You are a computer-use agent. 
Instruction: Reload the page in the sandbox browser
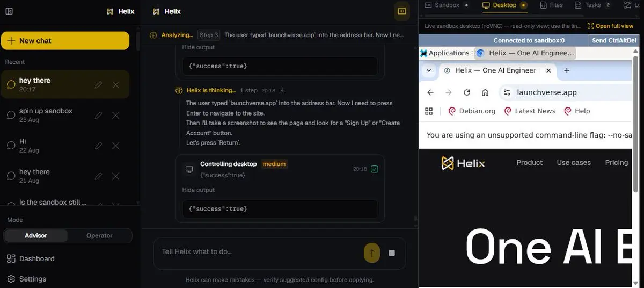click(467, 92)
